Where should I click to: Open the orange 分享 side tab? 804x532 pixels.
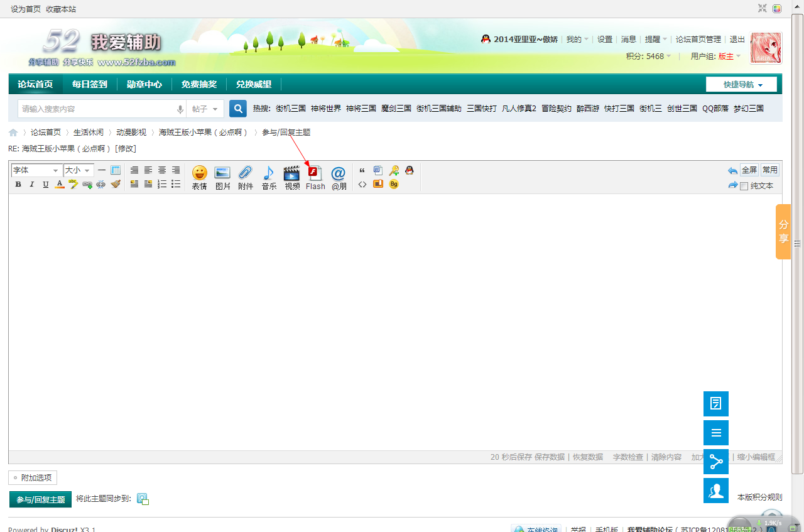coord(783,232)
